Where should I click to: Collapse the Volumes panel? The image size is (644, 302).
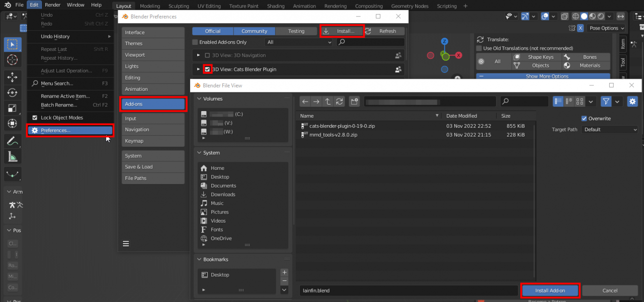pos(199,99)
